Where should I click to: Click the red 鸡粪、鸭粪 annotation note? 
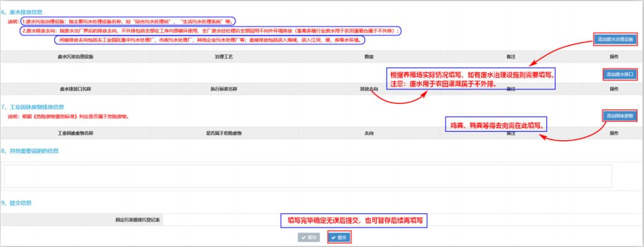[x=497, y=126]
